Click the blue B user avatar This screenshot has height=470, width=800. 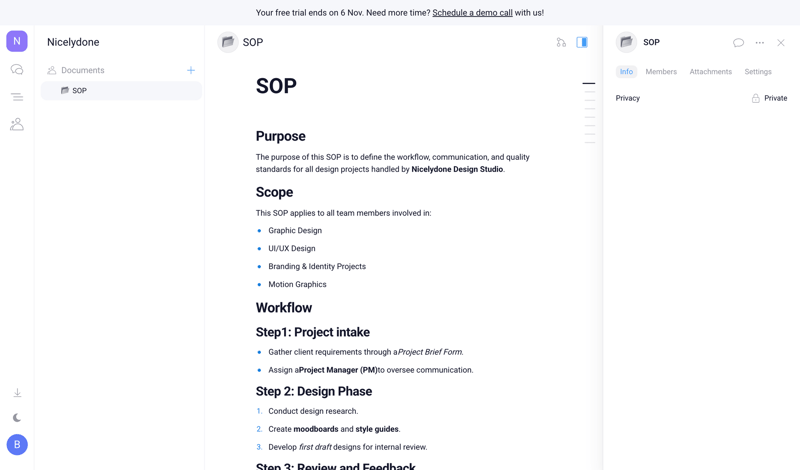coord(17,444)
